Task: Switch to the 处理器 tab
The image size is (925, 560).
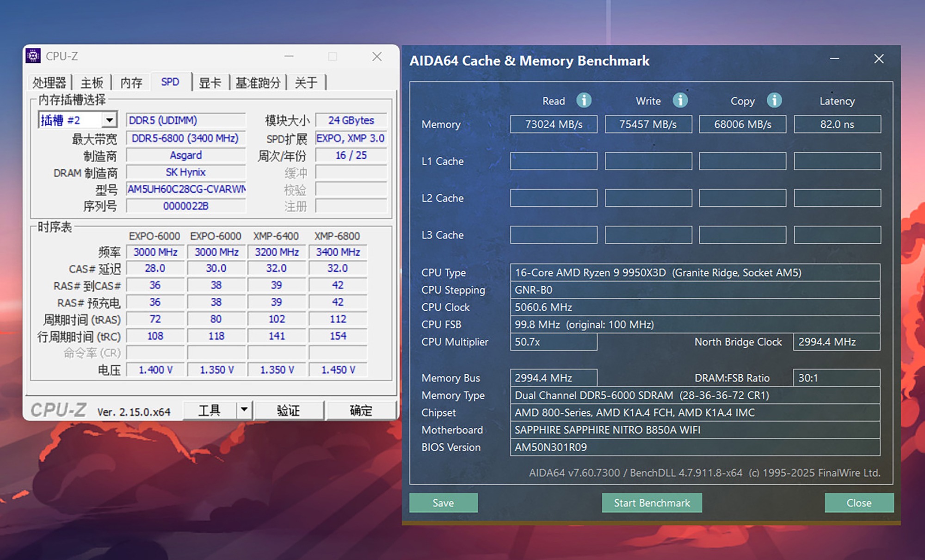Action: pyautogui.click(x=49, y=83)
